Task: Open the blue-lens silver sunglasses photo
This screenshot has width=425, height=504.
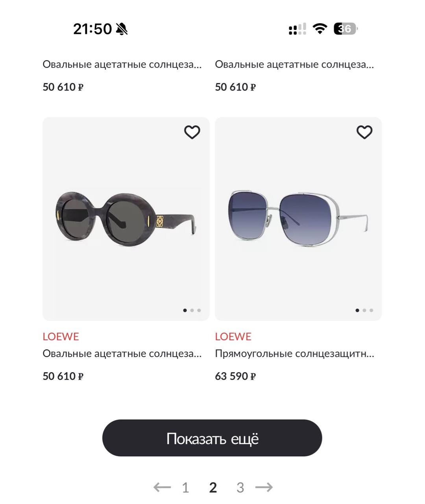Action: coord(298,219)
